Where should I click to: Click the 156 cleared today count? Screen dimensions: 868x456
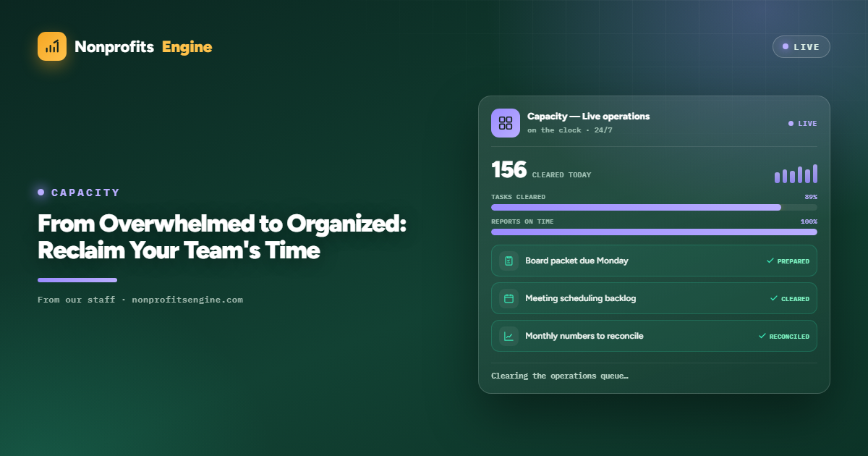[541, 170]
